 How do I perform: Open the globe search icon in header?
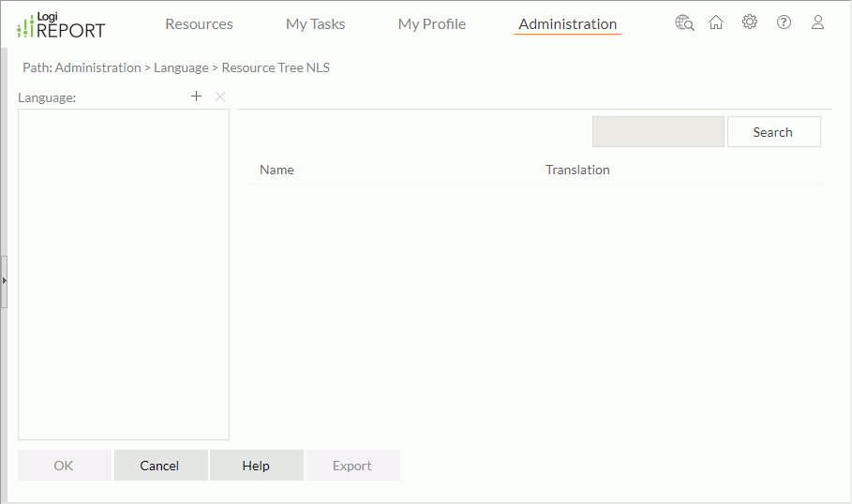pos(684,22)
